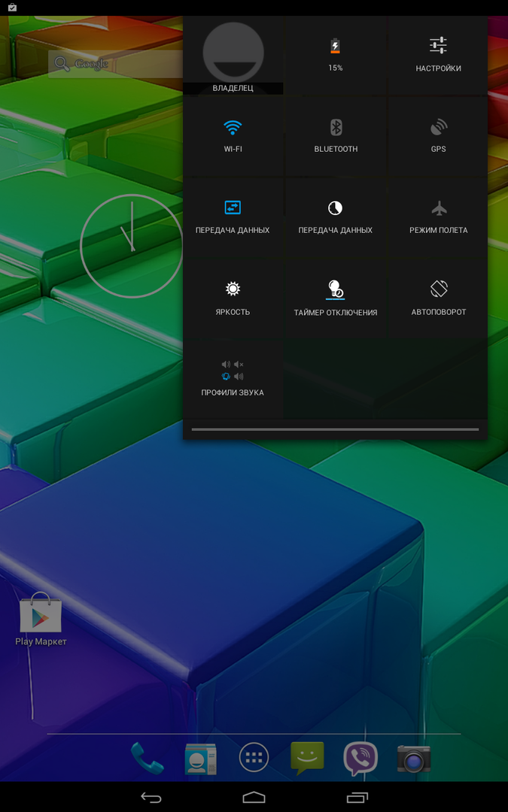Toggle the Wi-Fi tile
The width and height of the screenshot is (508, 812).
coord(233,136)
